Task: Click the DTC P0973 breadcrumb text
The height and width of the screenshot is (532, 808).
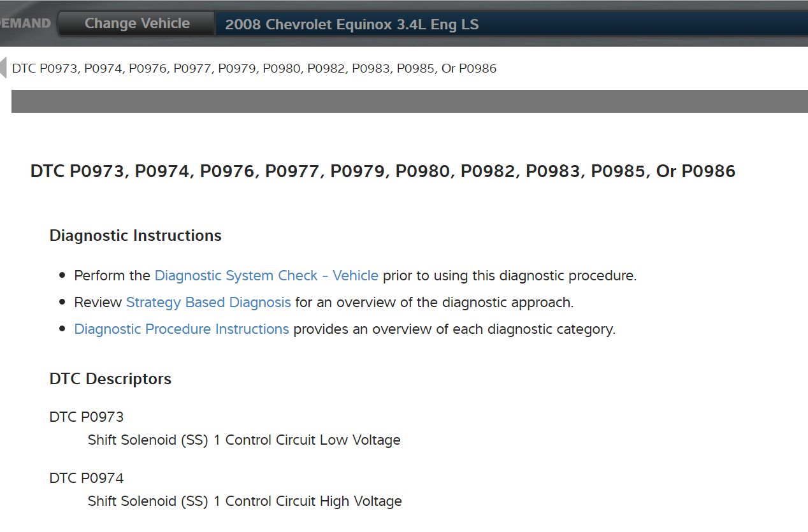Action: pos(254,68)
